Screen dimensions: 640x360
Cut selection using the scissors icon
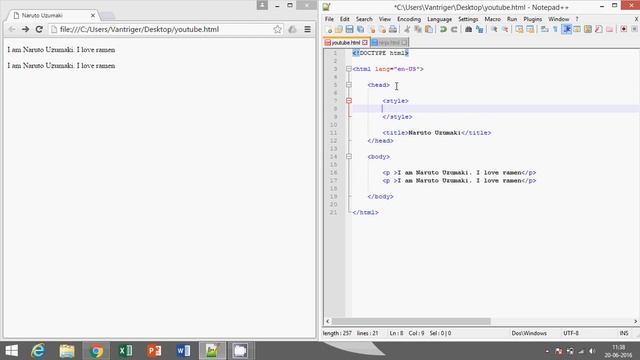pos(407,29)
